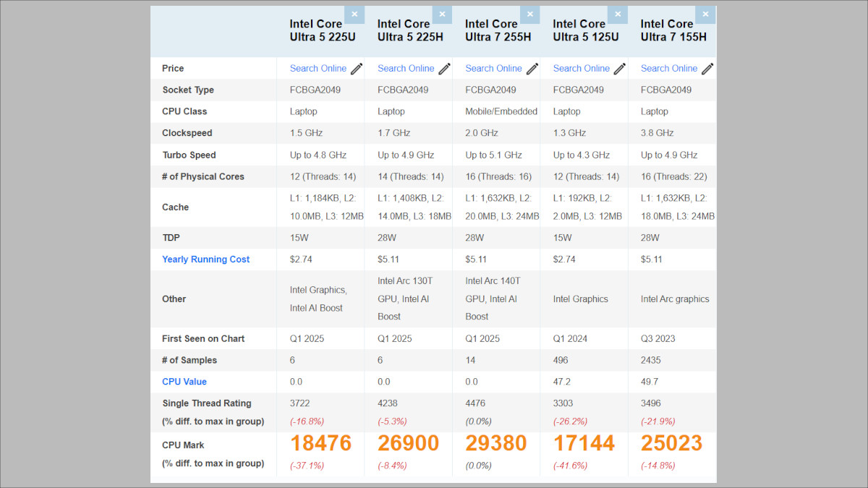Remove the Intel Core Ultra 7 255H column
Screen dimensions: 868x488
(x=529, y=14)
